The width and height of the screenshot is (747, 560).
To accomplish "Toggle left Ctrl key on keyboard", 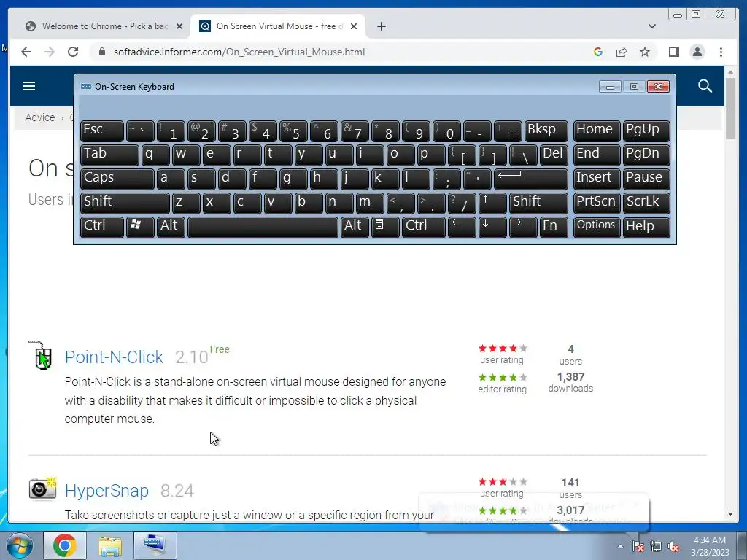I will 102,226.
